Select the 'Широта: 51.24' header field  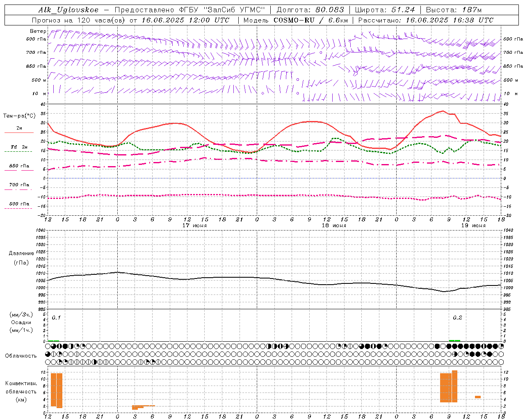(x=385, y=10)
